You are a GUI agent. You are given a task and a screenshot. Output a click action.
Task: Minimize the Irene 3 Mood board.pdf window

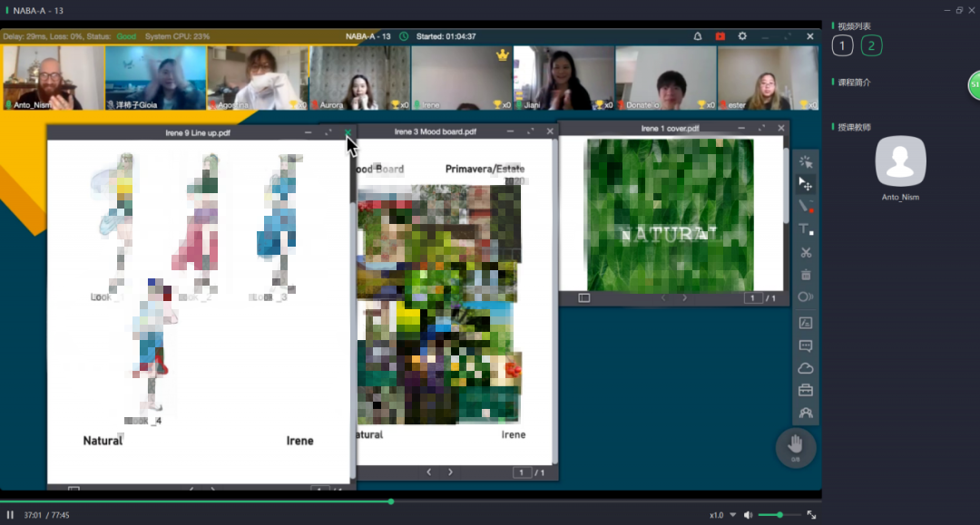[x=510, y=131]
